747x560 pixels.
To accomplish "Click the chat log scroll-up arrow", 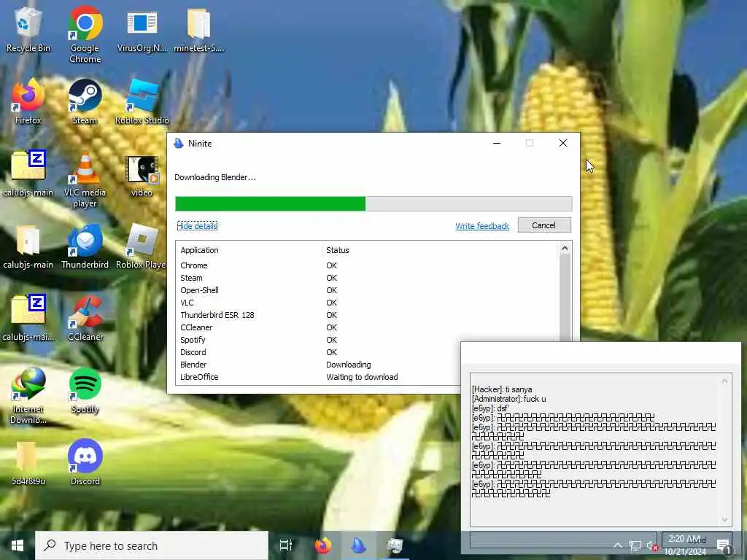I will coord(725,381).
